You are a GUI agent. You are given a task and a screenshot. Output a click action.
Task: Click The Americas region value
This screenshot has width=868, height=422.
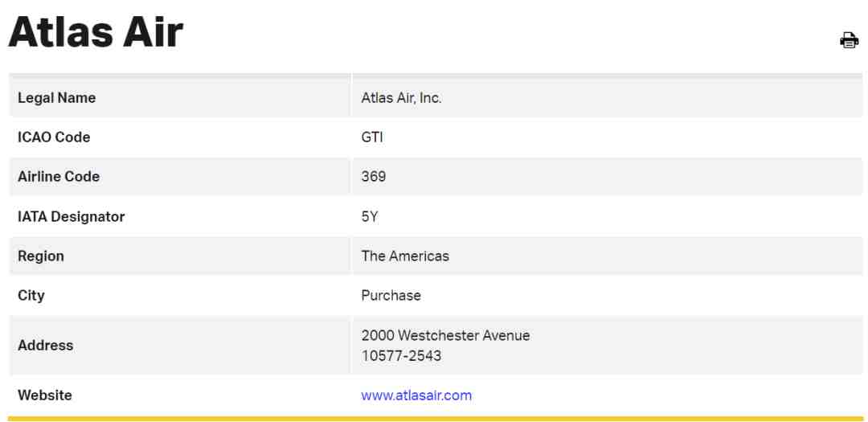pos(405,256)
